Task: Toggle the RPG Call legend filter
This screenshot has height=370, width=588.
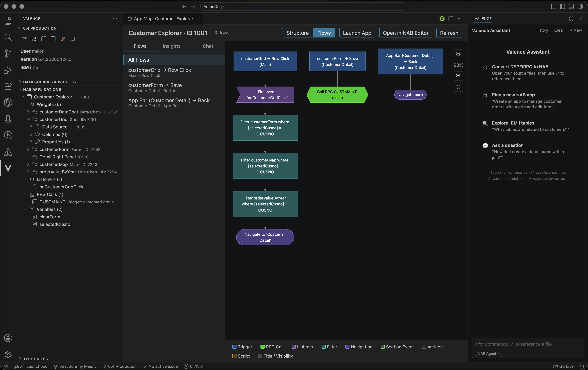Action: click(272, 346)
